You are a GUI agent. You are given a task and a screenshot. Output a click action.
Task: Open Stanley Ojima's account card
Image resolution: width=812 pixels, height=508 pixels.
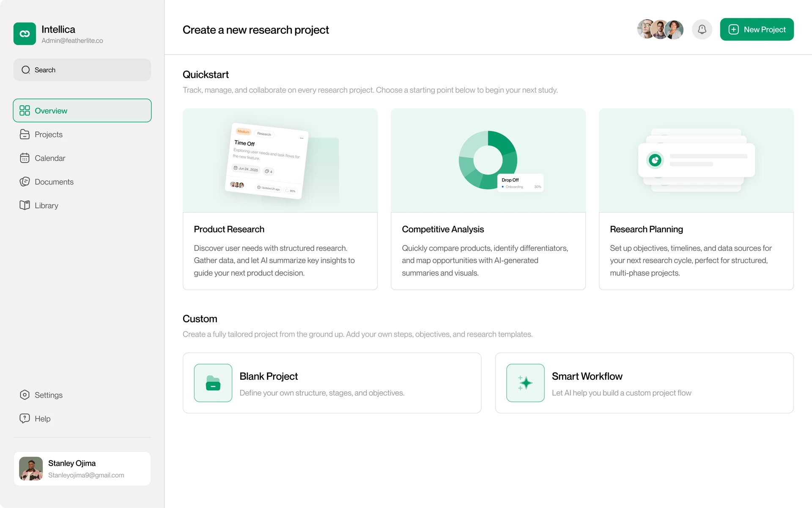click(x=82, y=469)
